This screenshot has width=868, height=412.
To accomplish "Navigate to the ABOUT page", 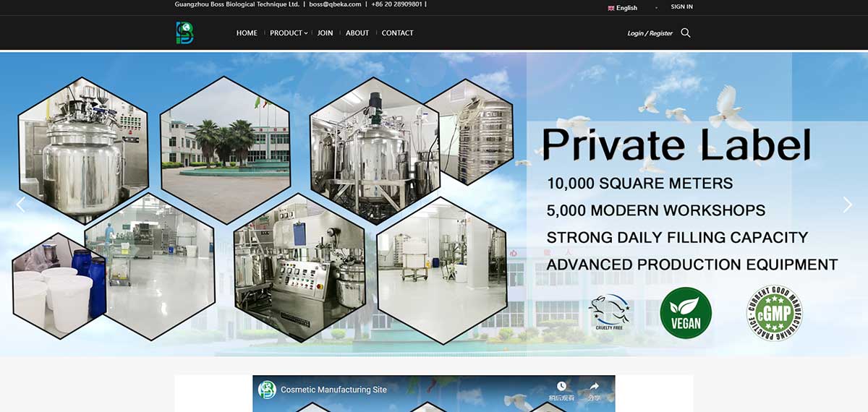I will click(357, 33).
